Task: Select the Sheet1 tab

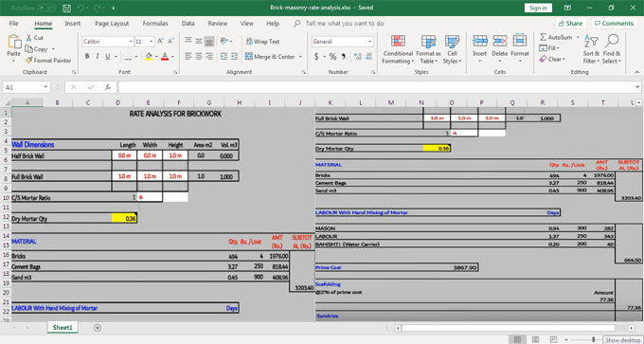Action: 63,327
